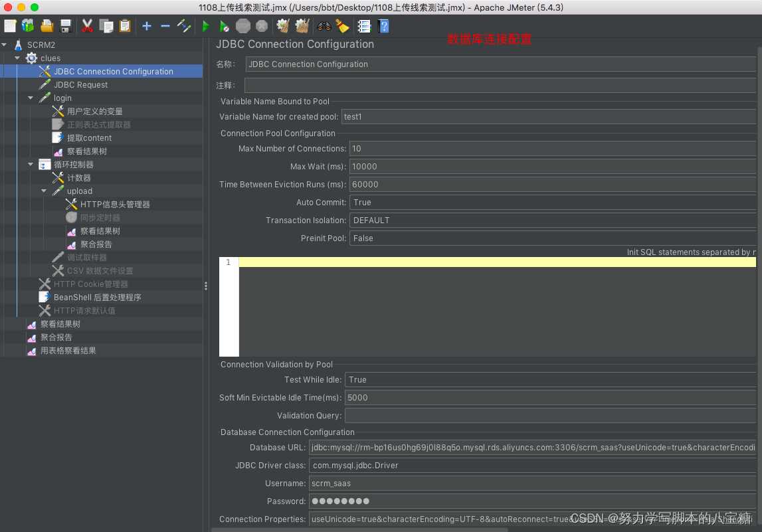Expand all nodes with the plus icon
Viewport: 762px width, 532px height.
point(147,27)
